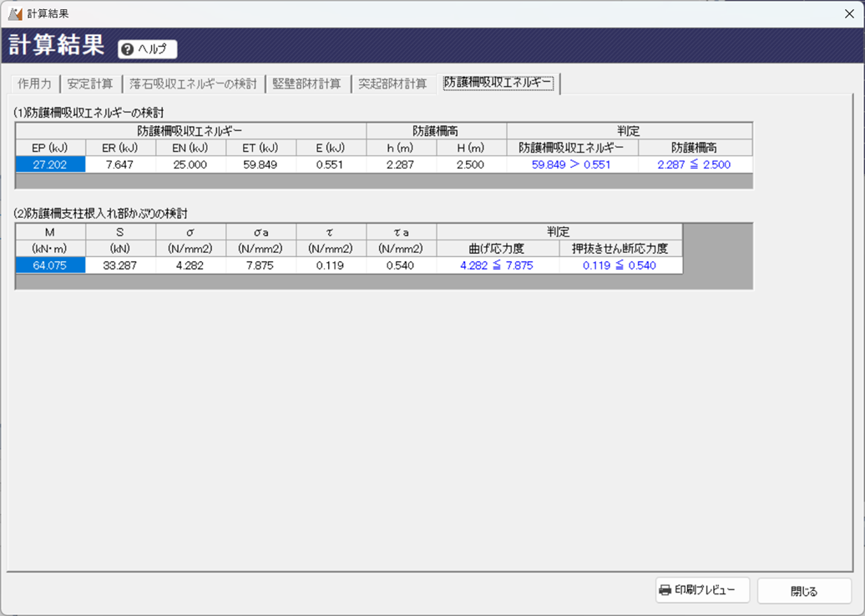Select the 2.287 ≦ 2.500 judgment cell
The width and height of the screenshot is (865, 616).
694,164
